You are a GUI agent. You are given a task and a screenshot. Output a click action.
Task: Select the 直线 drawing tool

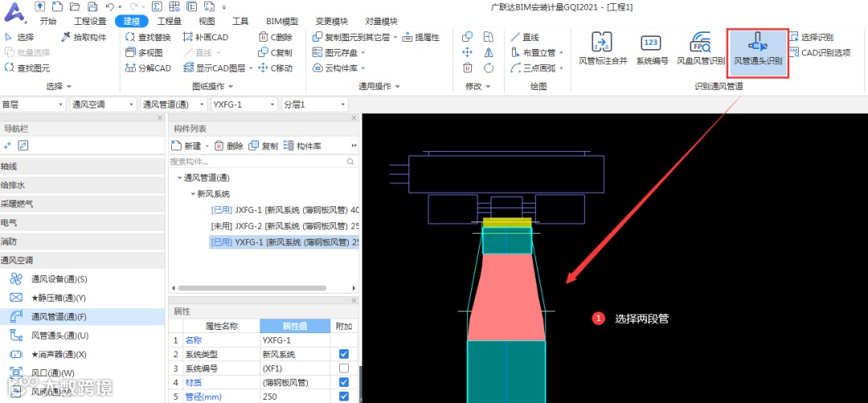[x=524, y=37]
